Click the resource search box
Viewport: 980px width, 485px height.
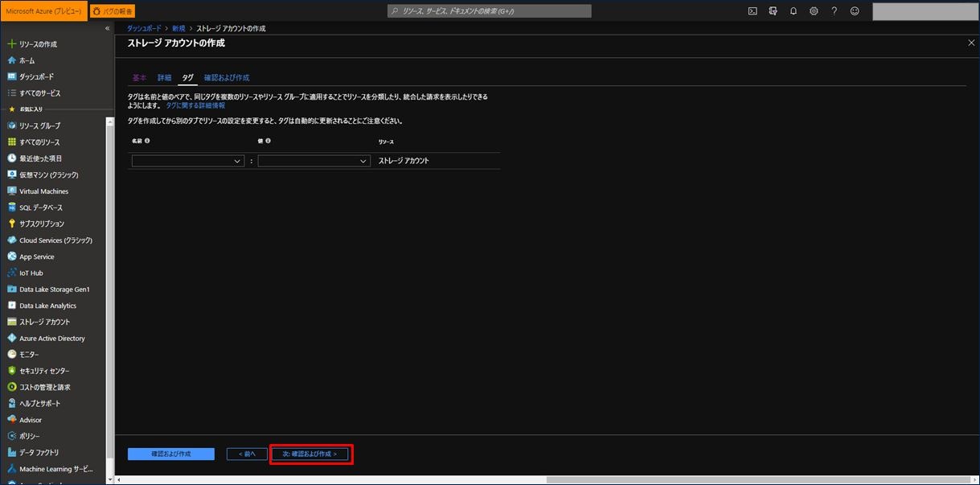(x=489, y=11)
